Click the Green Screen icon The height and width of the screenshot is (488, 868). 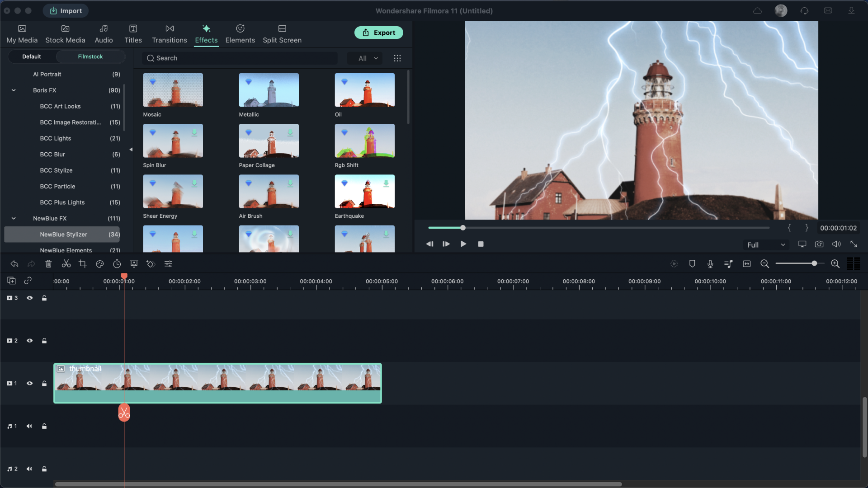pyautogui.click(x=134, y=264)
